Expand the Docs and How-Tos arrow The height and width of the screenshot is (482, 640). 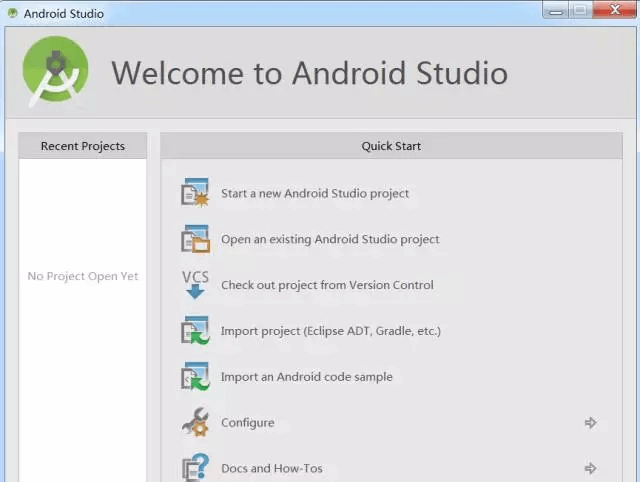(591, 468)
